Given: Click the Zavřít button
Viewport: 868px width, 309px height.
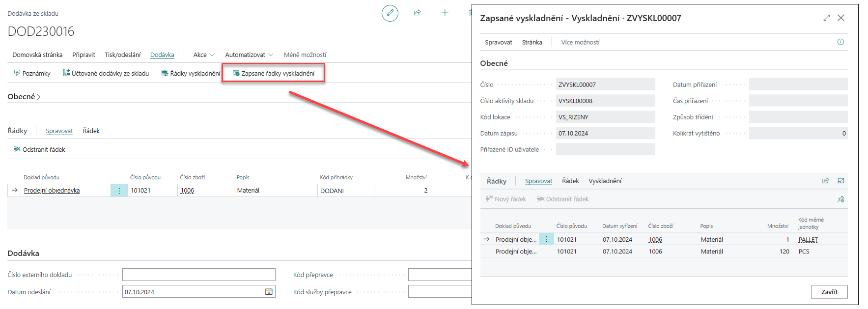Looking at the screenshot, I should pyautogui.click(x=829, y=292).
